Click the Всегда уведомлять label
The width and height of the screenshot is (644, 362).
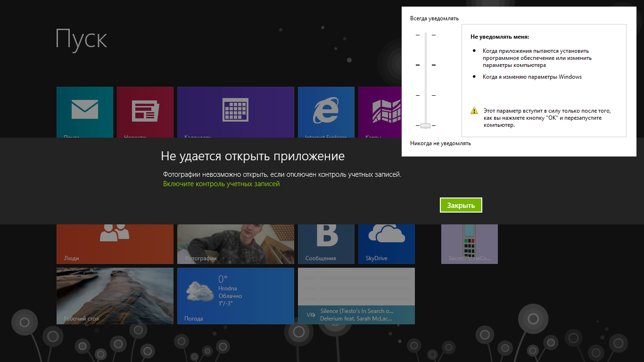pos(434,18)
